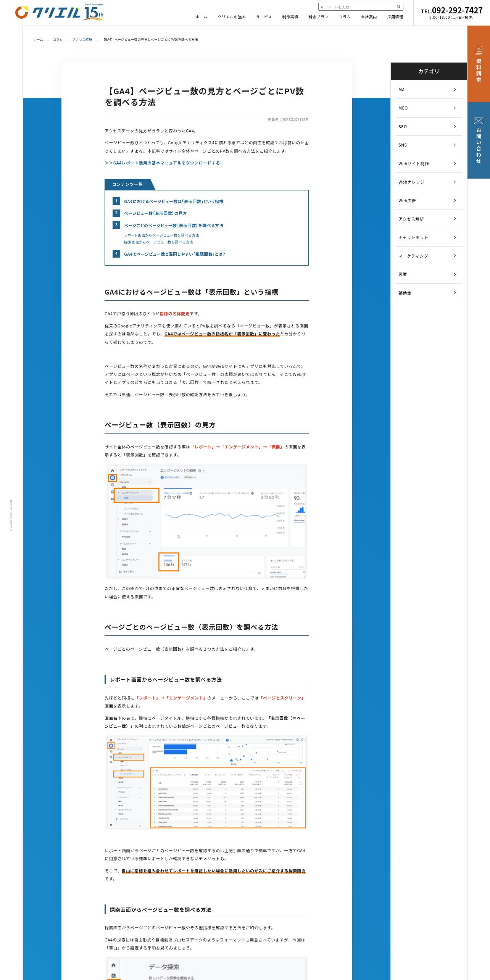Jump to contents item 4 視聴回数とは
The height and width of the screenshot is (980, 490).
[x=174, y=254]
